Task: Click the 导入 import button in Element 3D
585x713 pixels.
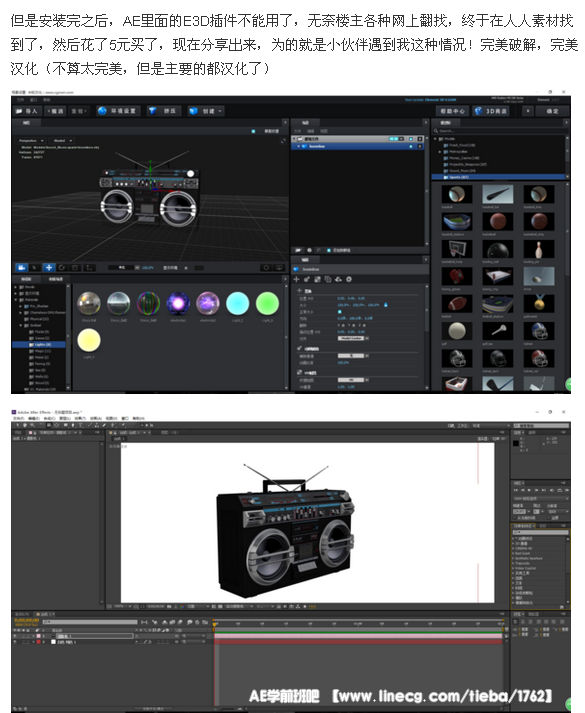Action: [27, 111]
